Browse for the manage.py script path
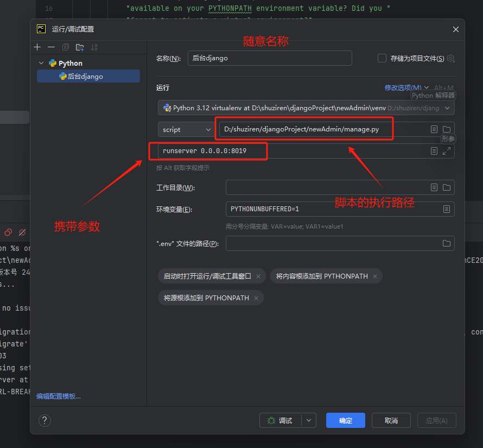 tap(446, 129)
